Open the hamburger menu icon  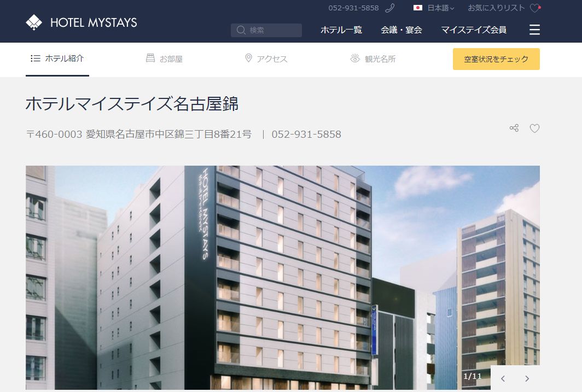tap(534, 30)
